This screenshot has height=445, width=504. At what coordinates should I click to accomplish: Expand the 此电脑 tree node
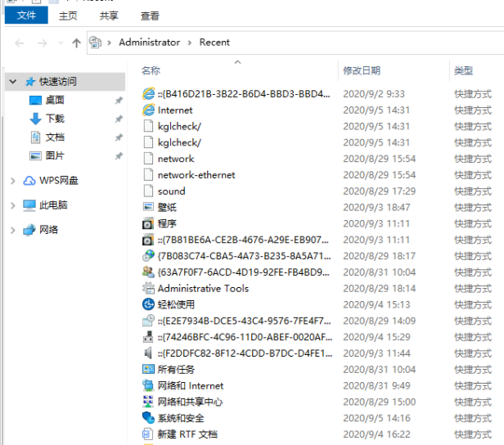13,205
